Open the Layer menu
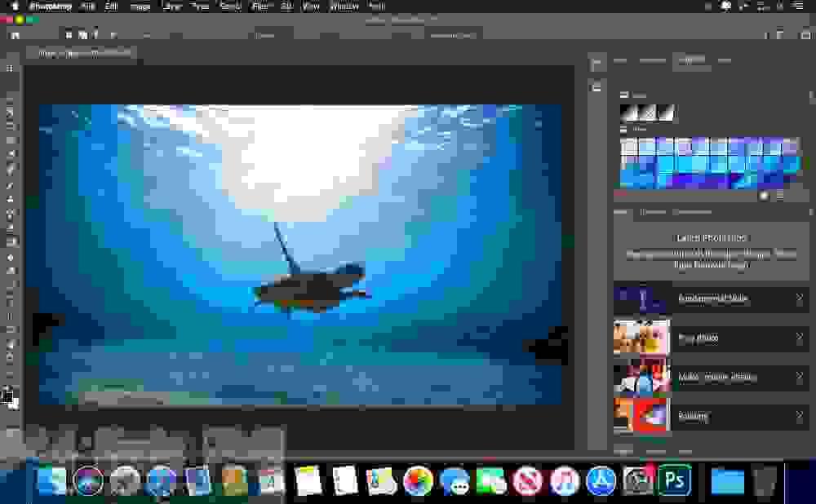This screenshot has width=816, height=504. click(x=172, y=7)
